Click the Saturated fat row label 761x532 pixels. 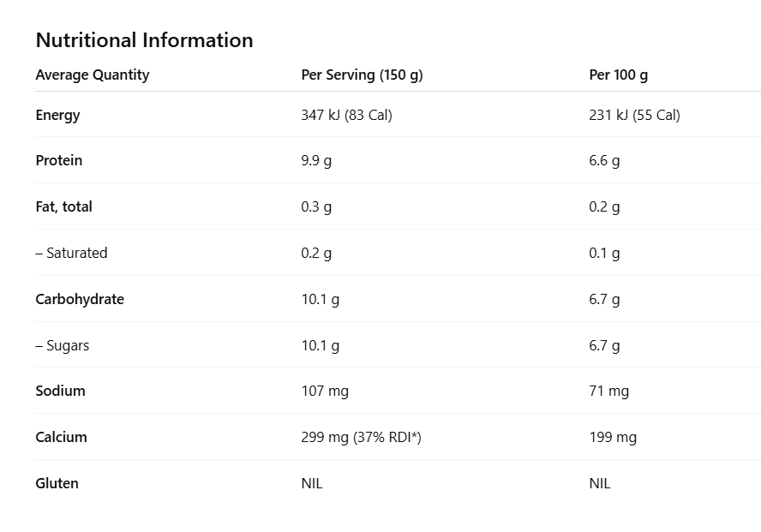(x=71, y=253)
